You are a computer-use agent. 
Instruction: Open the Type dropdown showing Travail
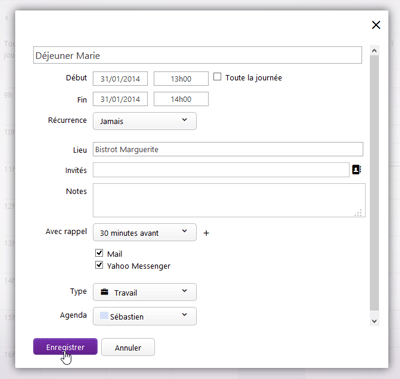[145, 292]
